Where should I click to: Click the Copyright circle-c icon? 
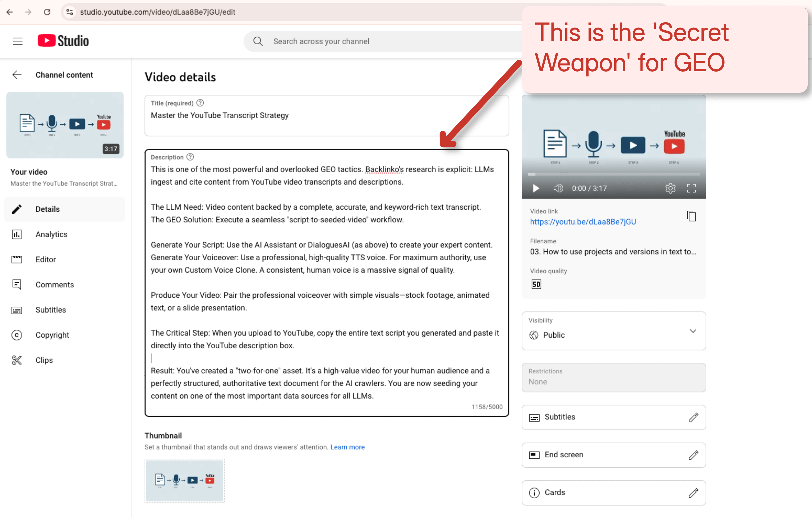17,335
